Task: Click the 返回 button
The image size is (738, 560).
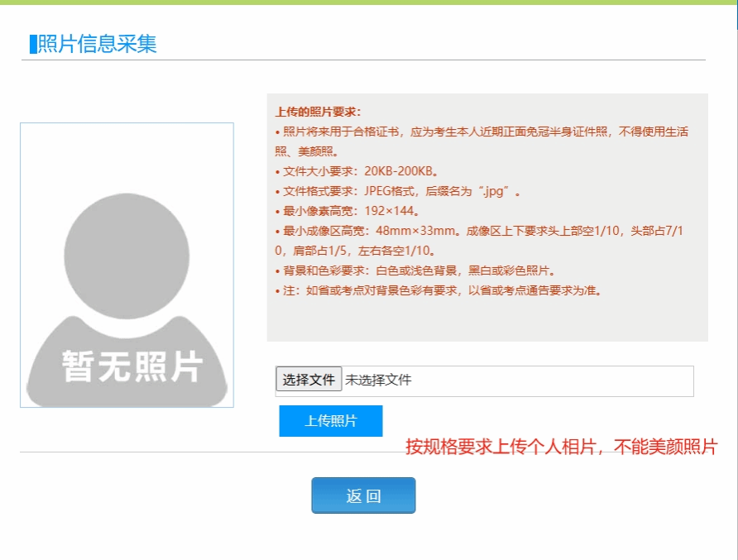Action: point(363,495)
